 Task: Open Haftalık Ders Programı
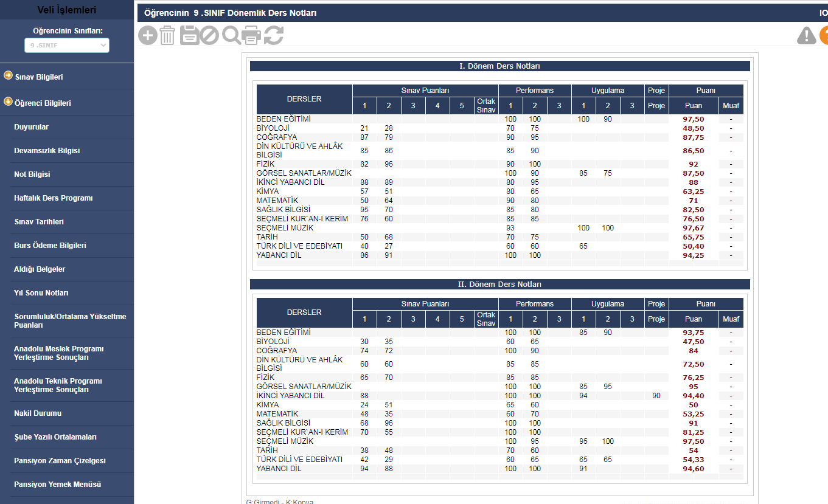[x=54, y=198]
